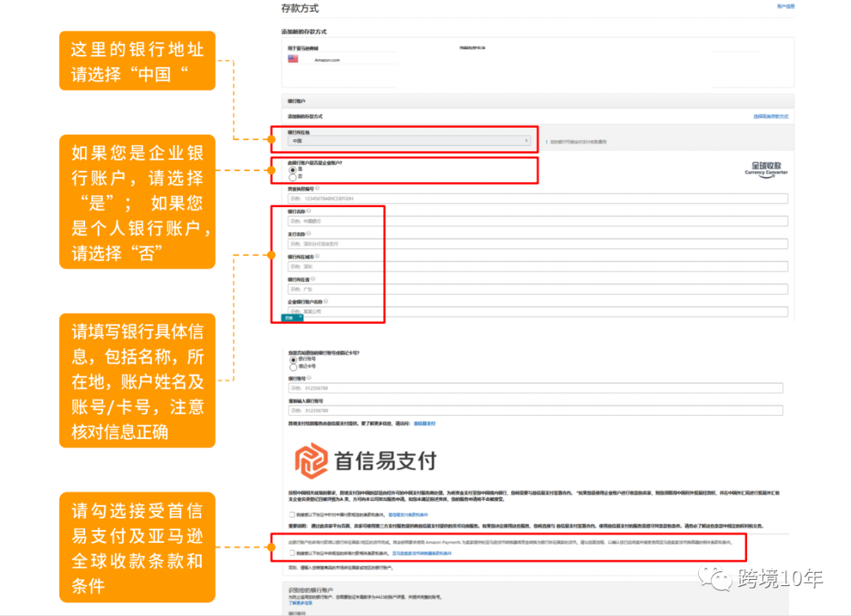This screenshot has height=616, width=851.
Task: Tick the 首信易支付 terms acceptance checkbox
Action: [292, 514]
